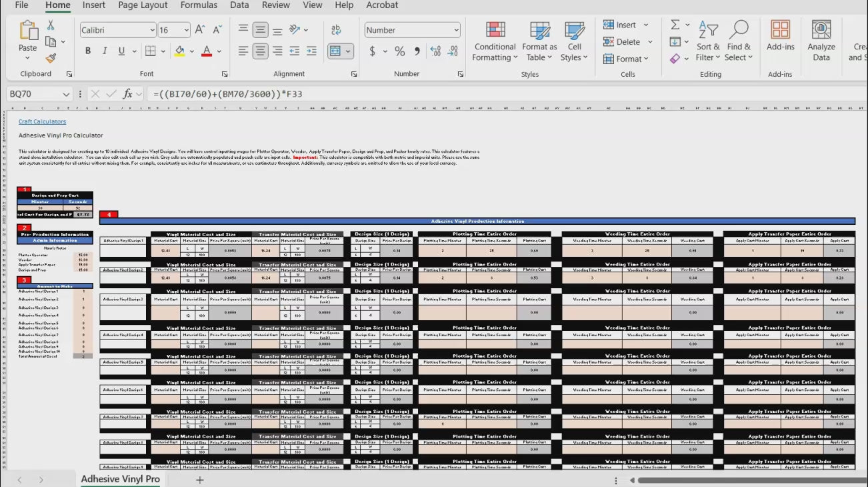
Task: Add a new sheet with plus button
Action: pyautogui.click(x=199, y=480)
